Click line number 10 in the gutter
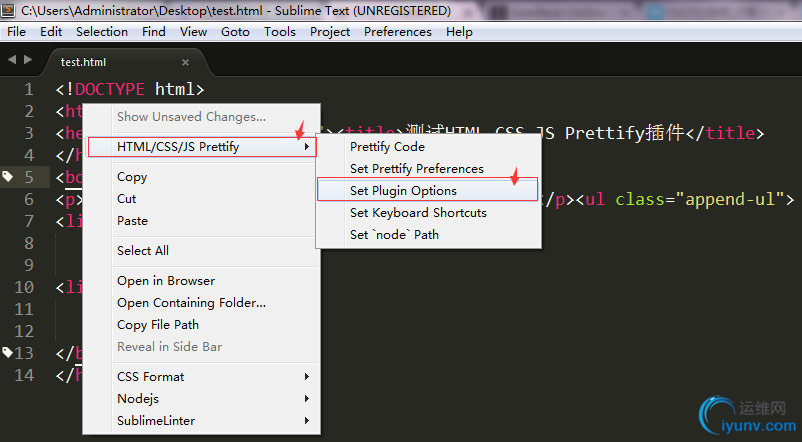This screenshot has width=802, height=442. (25, 288)
